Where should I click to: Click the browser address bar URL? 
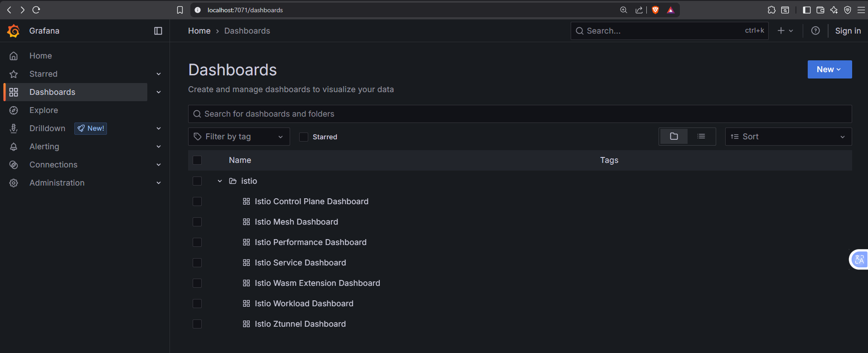coord(245,10)
